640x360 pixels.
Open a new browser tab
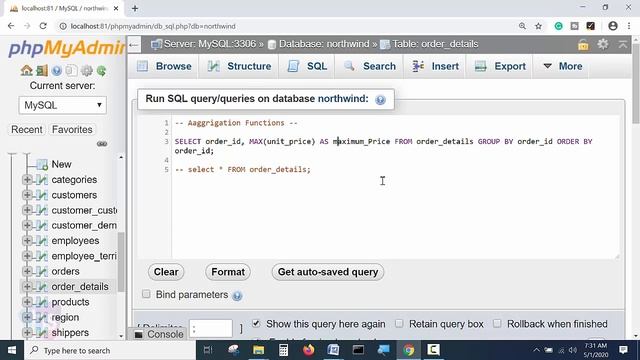[135, 8]
